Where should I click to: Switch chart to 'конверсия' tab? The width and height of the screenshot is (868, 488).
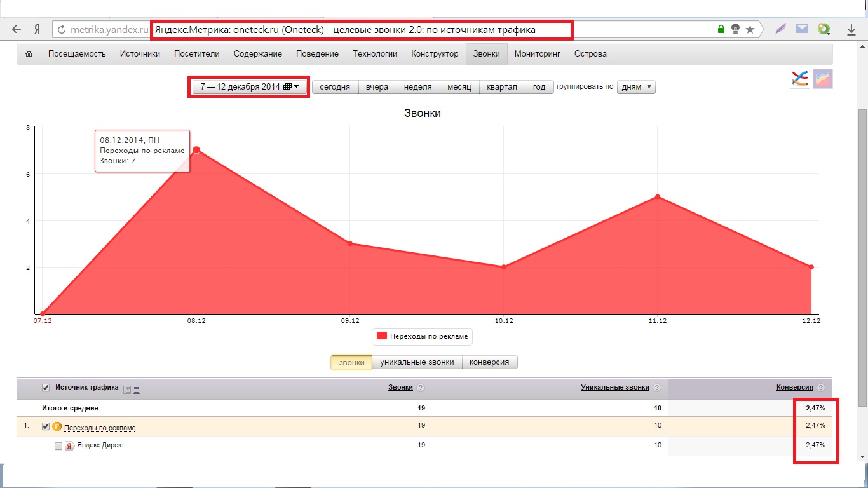coord(489,362)
